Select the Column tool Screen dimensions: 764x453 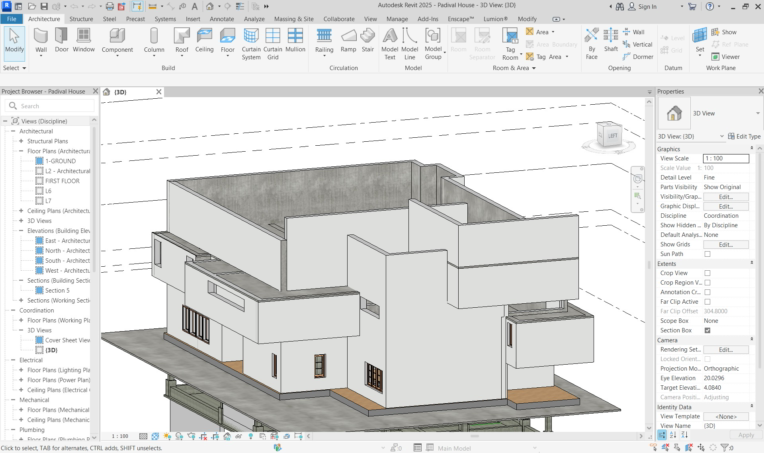(154, 41)
